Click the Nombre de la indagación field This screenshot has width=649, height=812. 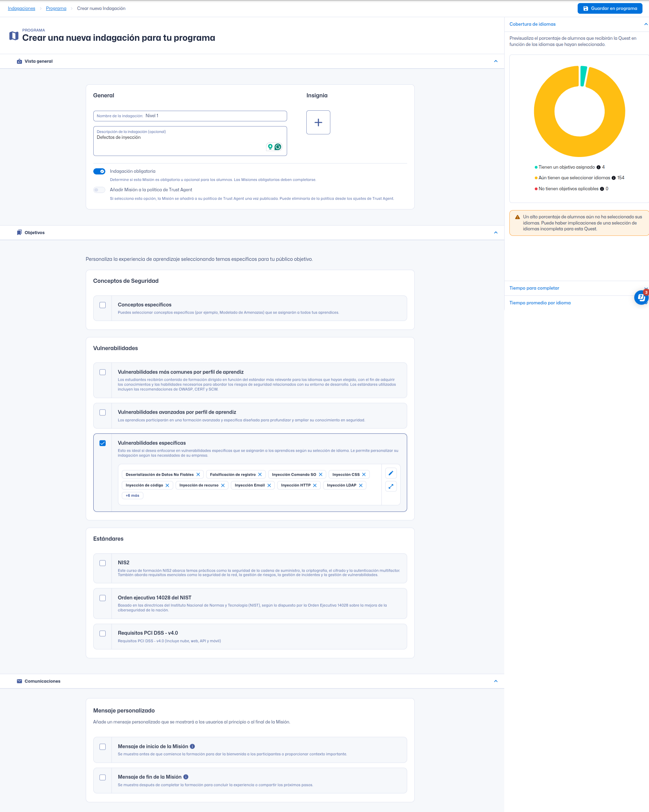pos(215,116)
